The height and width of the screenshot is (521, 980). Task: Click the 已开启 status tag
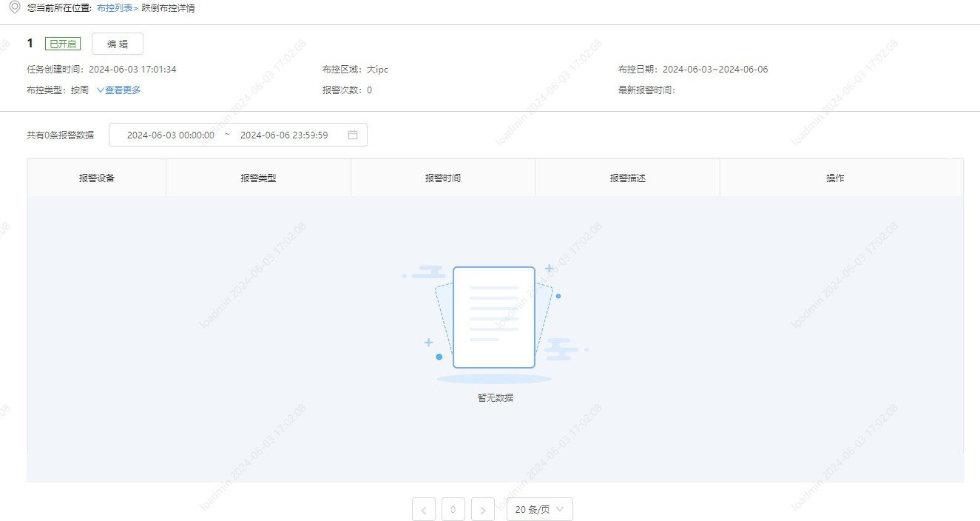point(63,44)
